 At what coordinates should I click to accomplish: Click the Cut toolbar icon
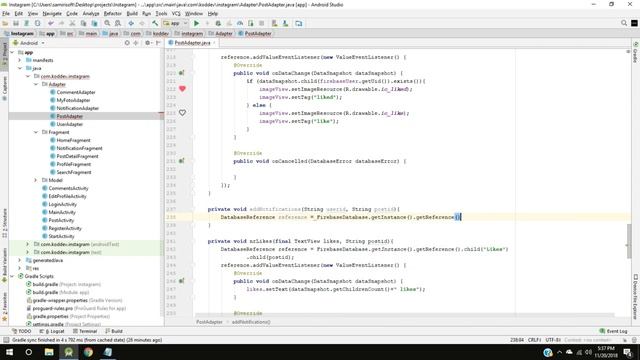click(x=72, y=23)
